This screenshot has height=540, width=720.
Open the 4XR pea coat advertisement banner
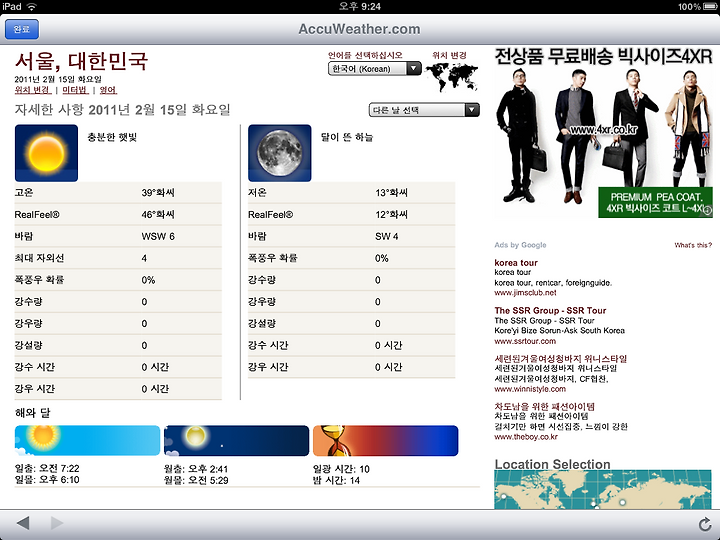point(603,132)
